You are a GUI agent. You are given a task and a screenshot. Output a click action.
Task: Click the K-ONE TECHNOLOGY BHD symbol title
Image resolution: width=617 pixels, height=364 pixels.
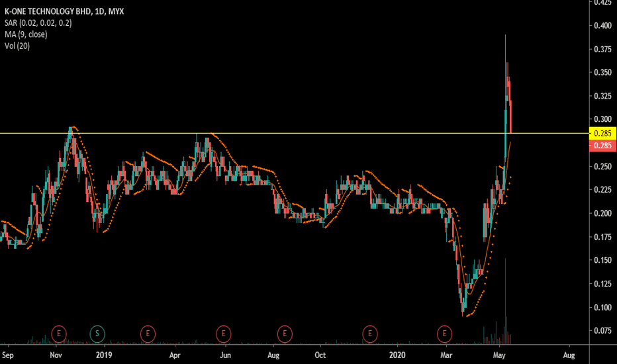pos(64,11)
